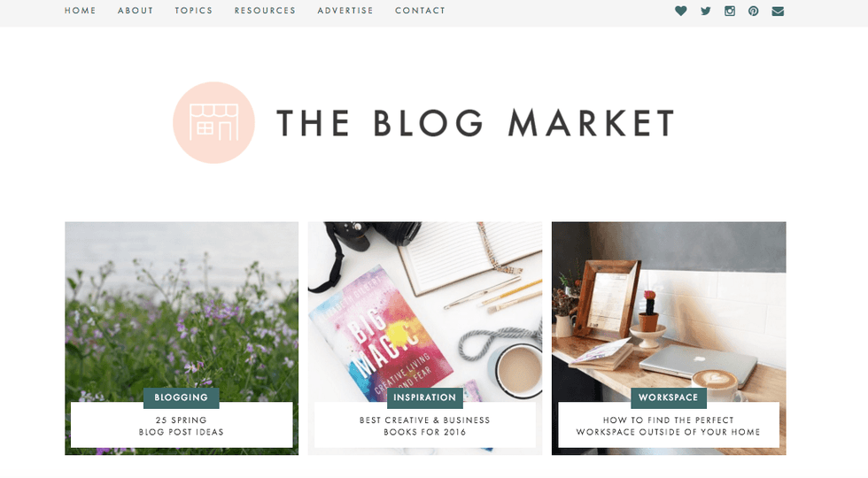This screenshot has width=868, height=478.
Task: Open the Instagram icon link
Action: [x=730, y=11]
